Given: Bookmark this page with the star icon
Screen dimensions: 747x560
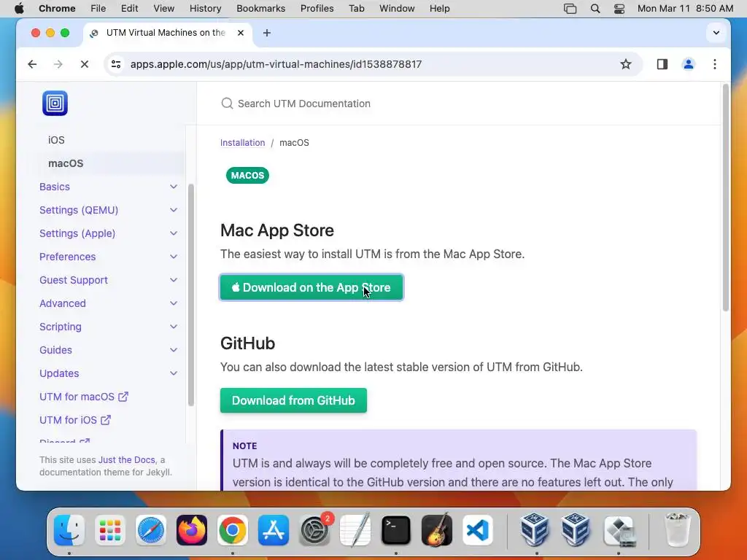Looking at the screenshot, I should tap(625, 64).
